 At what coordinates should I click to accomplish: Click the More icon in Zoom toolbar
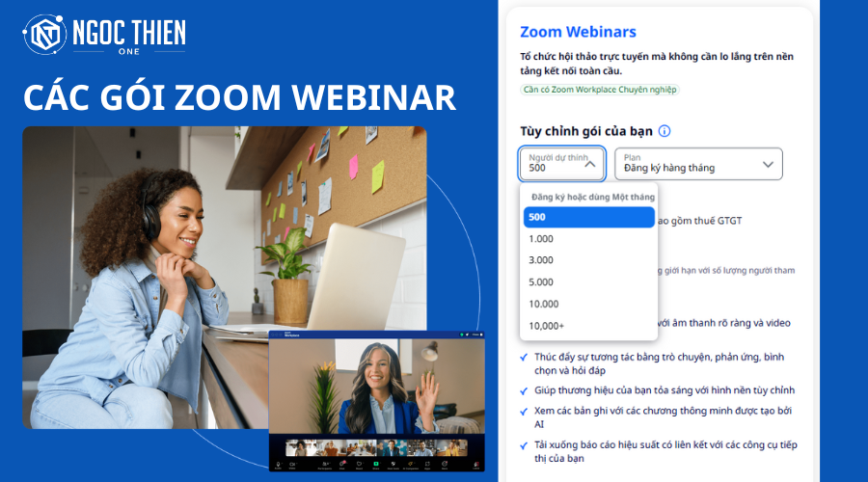[445, 464]
